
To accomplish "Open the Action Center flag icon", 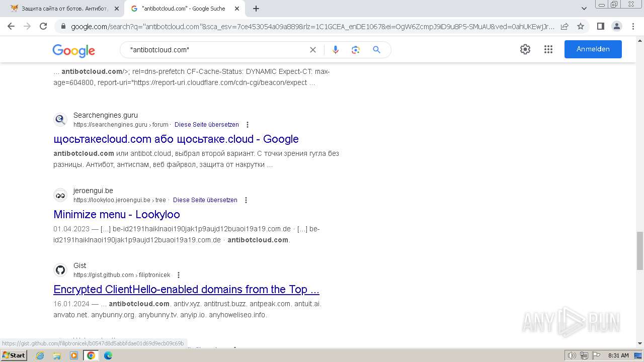I will click(596, 355).
